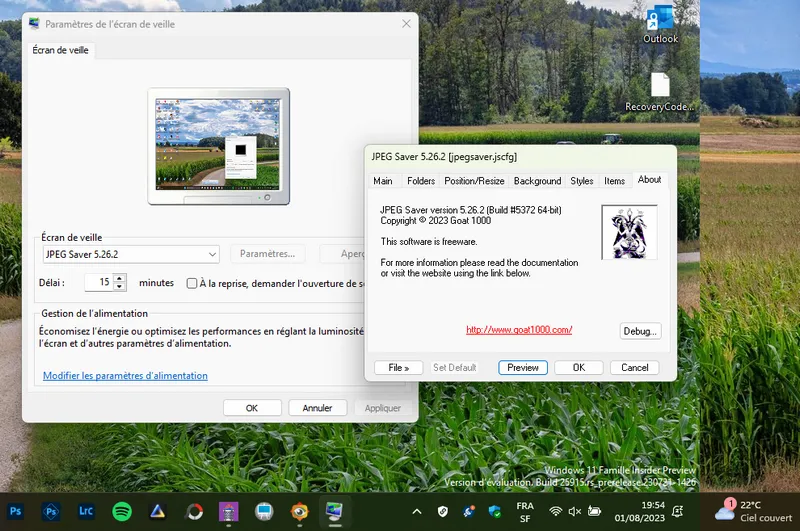Open the purple lighthouse app in taskbar
Screen dimensions: 800x531
point(229,511)
